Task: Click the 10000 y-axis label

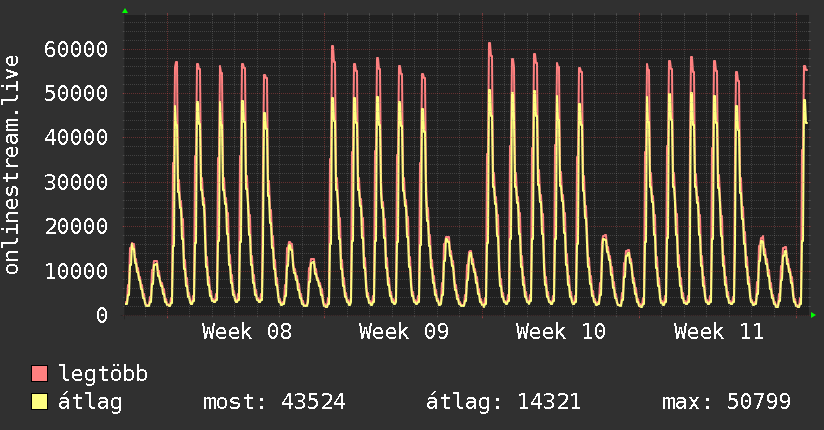Action: (x=76, y=271)
